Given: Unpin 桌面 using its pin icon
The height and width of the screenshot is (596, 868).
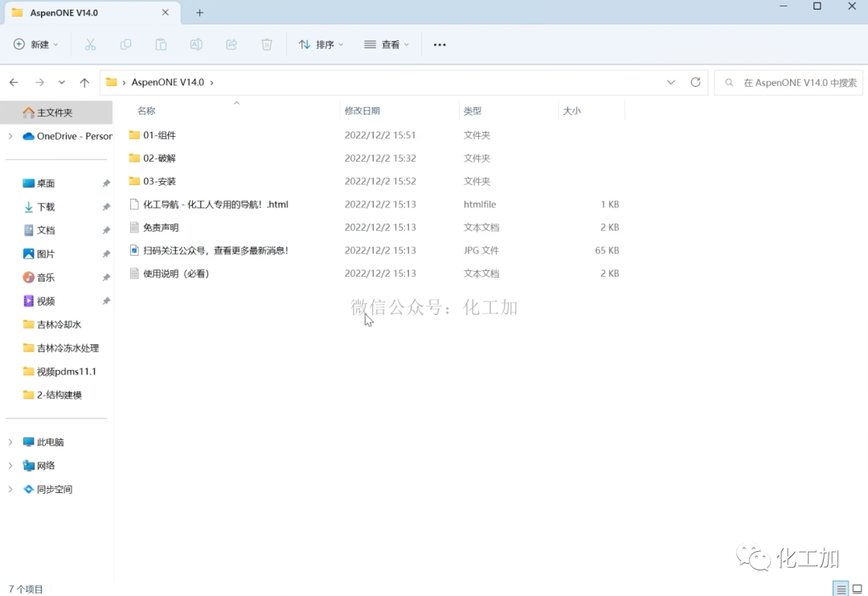Looking at the screenshot, I should 106,183.
